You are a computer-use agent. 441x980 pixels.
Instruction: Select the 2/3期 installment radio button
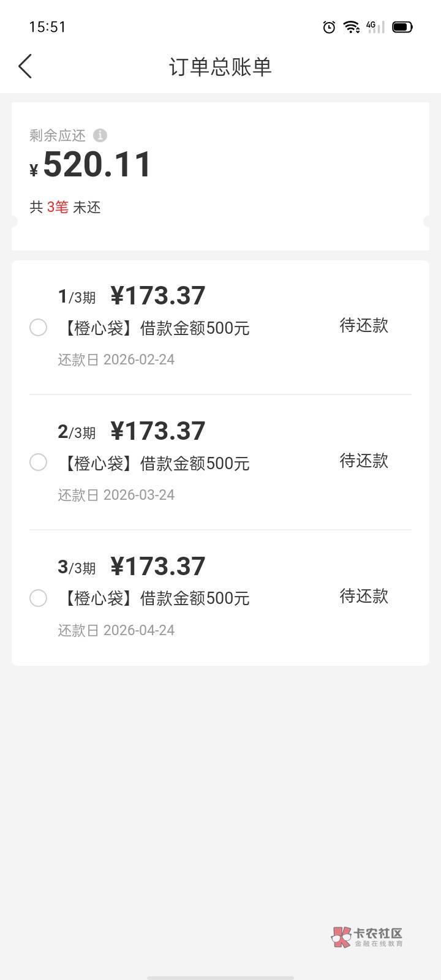[38, 462]
